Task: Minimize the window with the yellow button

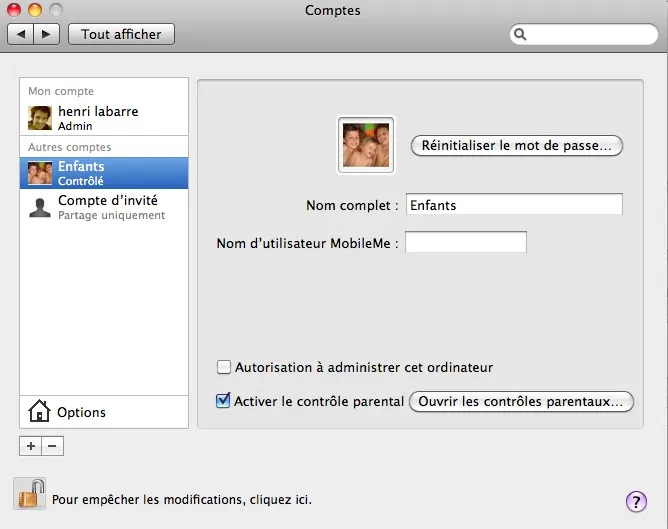Action: tap(35, 9)
